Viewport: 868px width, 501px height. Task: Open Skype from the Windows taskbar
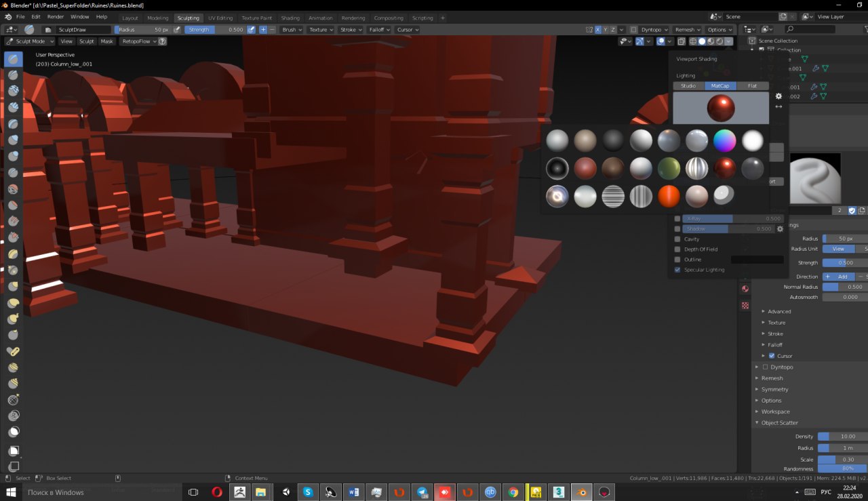point(308,492)
